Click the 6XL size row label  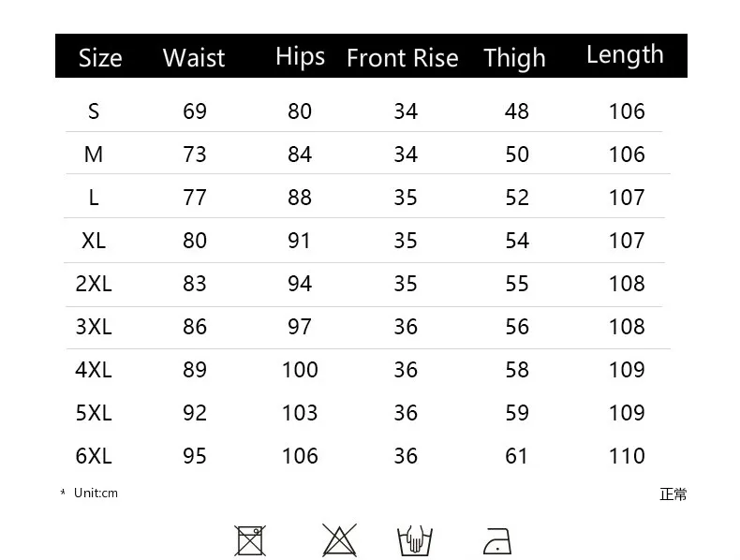pyautogui.click(x=94, y=456)
